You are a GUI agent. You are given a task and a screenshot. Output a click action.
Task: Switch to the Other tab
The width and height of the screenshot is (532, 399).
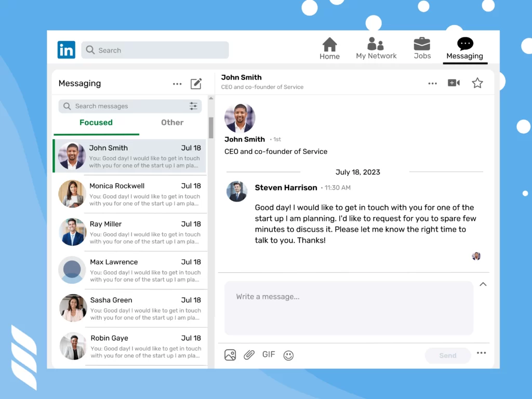[x=172, y=123]
